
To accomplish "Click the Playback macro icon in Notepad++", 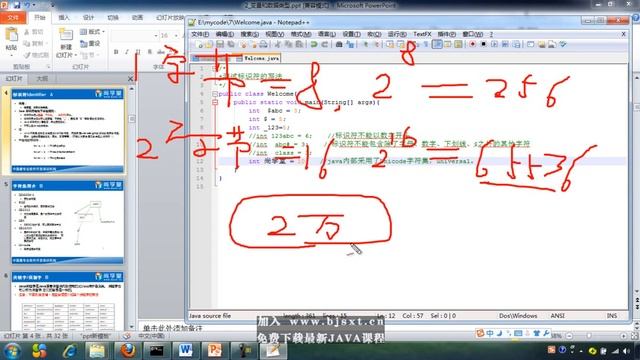I will (494, 44).
